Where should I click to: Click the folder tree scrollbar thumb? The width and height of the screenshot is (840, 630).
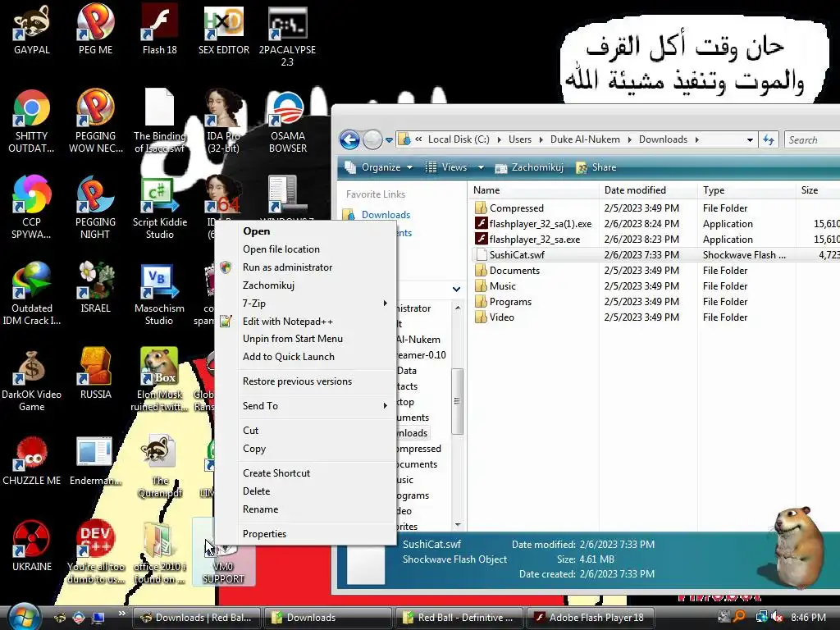coord(457,401)
